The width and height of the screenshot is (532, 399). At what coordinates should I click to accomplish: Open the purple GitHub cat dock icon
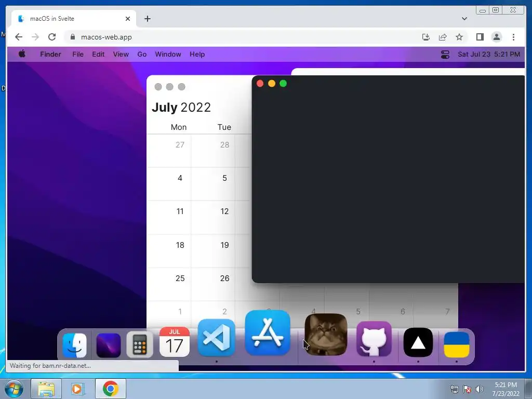[x=374, y=339]
